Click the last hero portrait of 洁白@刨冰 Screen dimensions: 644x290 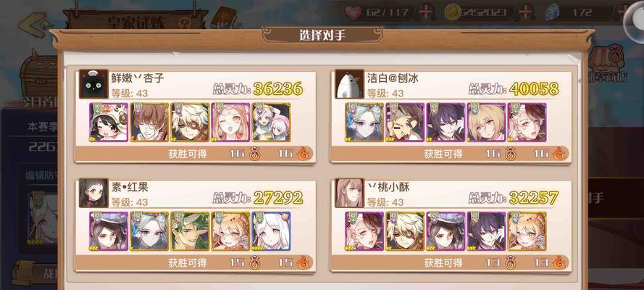[527, 123]
